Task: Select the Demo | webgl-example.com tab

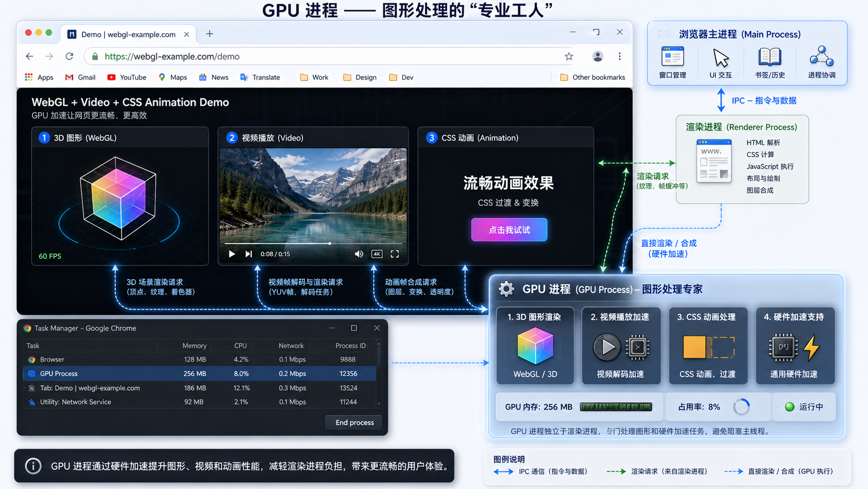Action: point(128,34)
